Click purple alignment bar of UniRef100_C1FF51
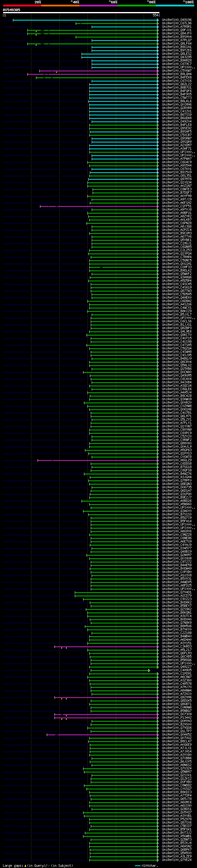Screen dimensions: 197x868 99,206
